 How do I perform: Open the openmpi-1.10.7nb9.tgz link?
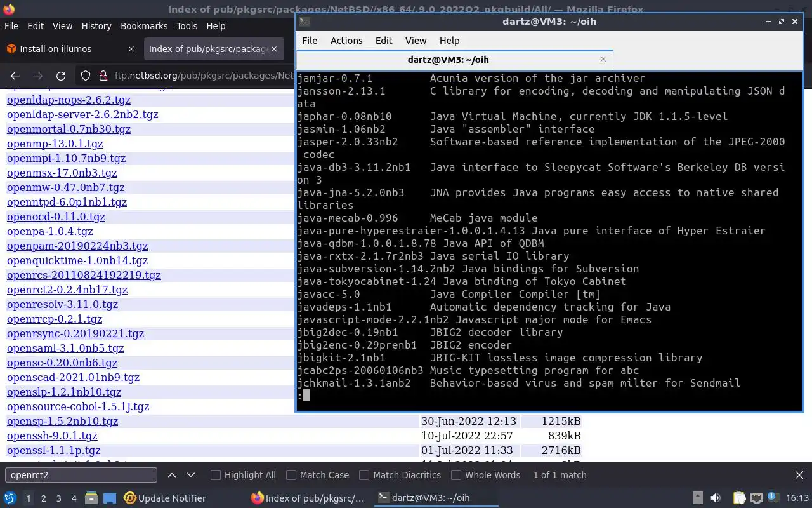coord(66,158)
